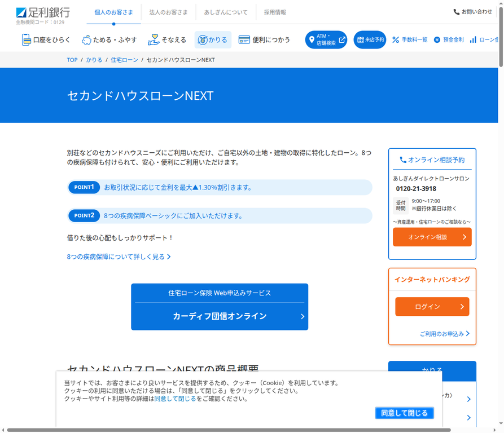Screen dimensions: 504x433
Task: Click the お問い合わせ link
Action: (473, 12)
